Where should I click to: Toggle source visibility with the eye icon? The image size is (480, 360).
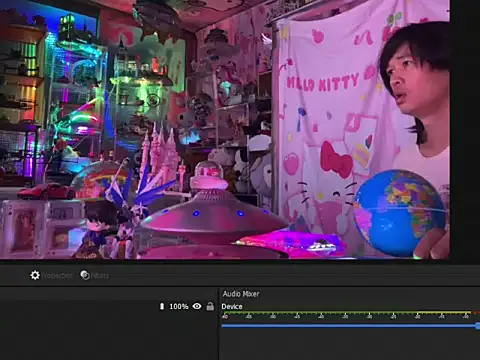click(x=197, y=306)
